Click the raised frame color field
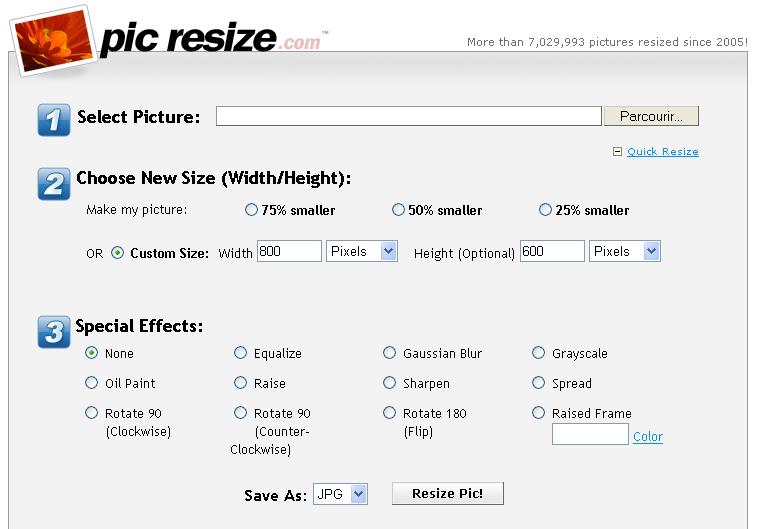 click(x=590, y=434)
